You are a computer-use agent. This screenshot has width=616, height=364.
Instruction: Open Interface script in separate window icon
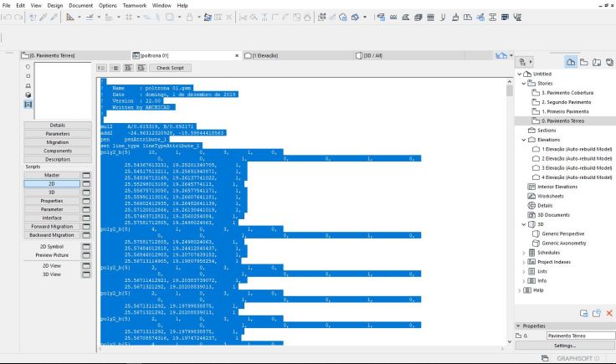pyautogui.click(x=86, y=218)
